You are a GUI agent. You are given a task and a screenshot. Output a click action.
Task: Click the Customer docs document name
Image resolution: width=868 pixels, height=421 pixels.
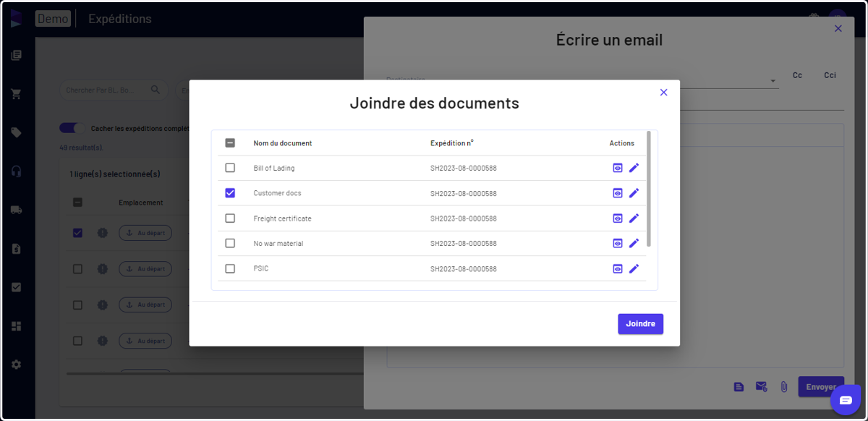(x=278, y=193)
